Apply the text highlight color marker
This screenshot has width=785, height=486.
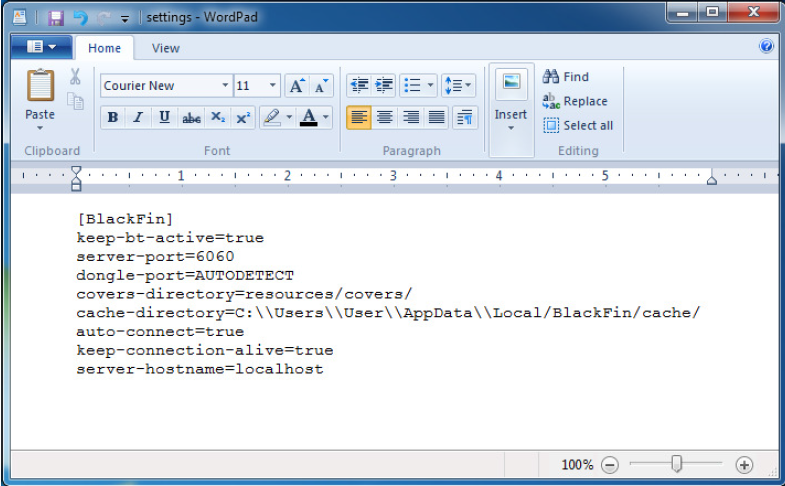(272, 118)
